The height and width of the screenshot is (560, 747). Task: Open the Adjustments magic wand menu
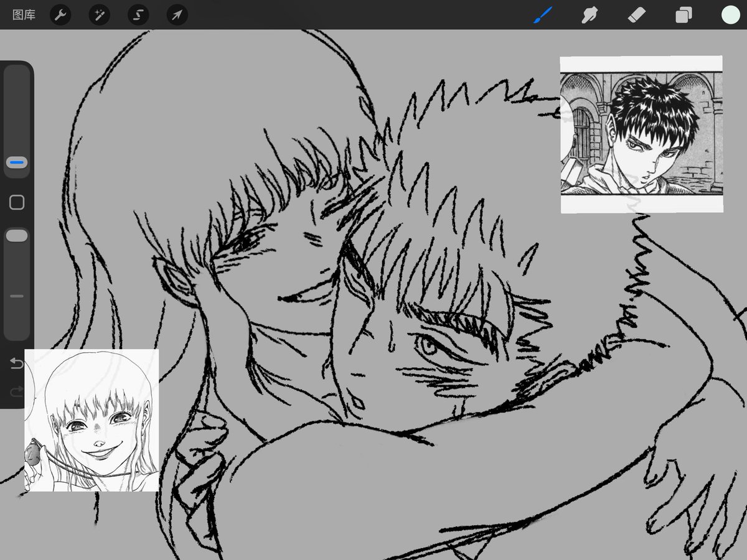pos(99,15)
